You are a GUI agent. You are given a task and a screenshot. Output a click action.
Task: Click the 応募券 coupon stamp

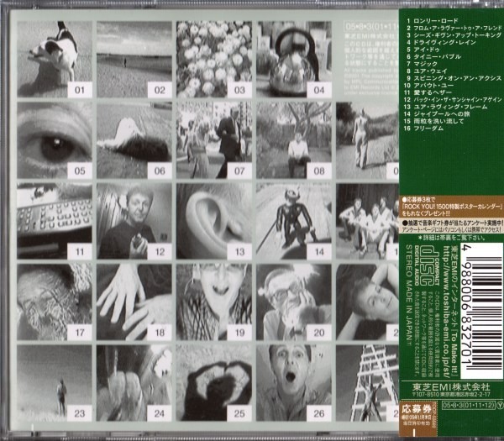pyautogui.click(x=417, y=417)
